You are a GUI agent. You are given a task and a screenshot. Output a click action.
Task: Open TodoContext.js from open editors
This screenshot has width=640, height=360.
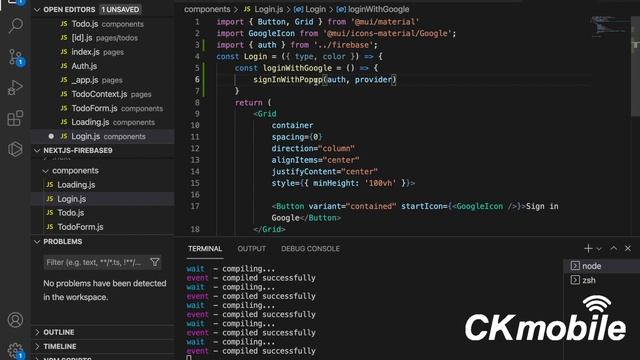click(103, 94)
